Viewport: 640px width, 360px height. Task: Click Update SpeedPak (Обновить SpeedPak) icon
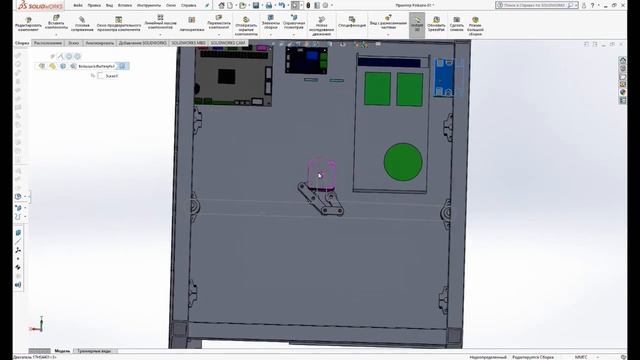point(436,20)
